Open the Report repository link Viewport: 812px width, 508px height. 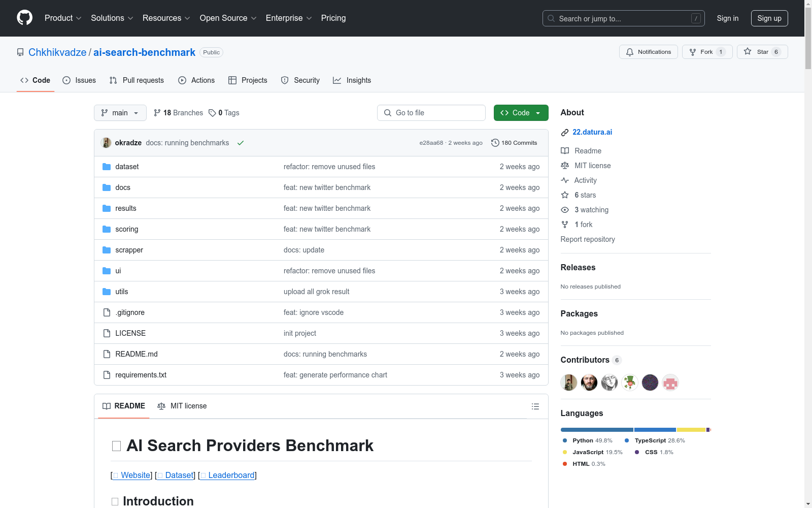(x=588, y=239)
